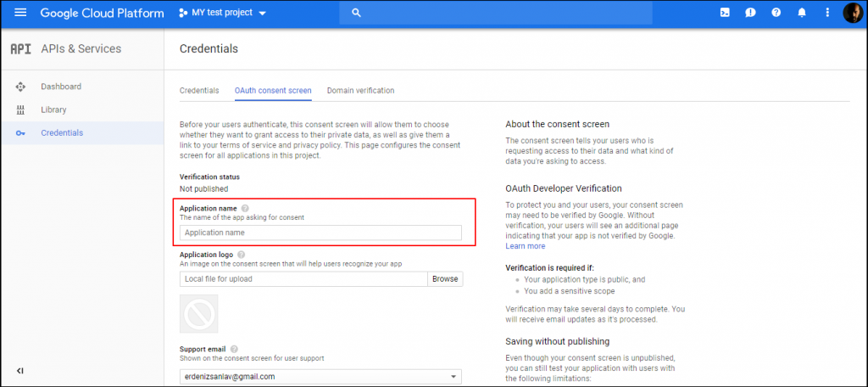Viewport: 868px width, 387px height.
Task: Click the Browse button
Action: coord(445,279)
